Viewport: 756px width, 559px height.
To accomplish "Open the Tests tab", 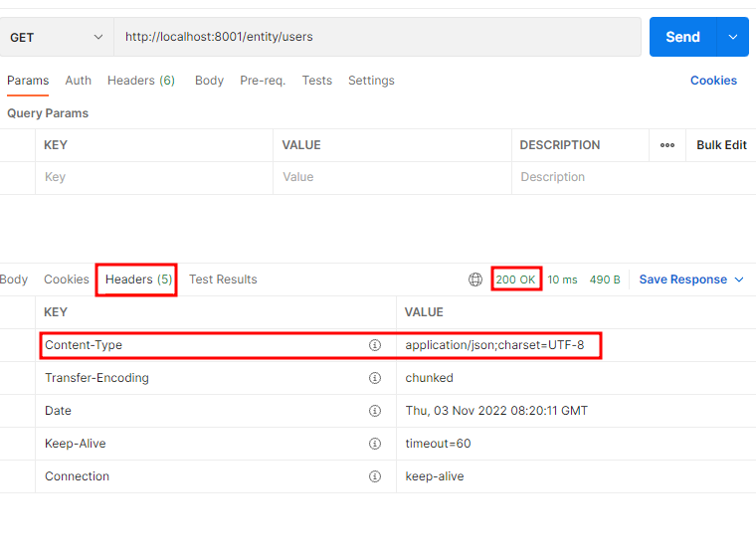I will [x=317, y=81].
